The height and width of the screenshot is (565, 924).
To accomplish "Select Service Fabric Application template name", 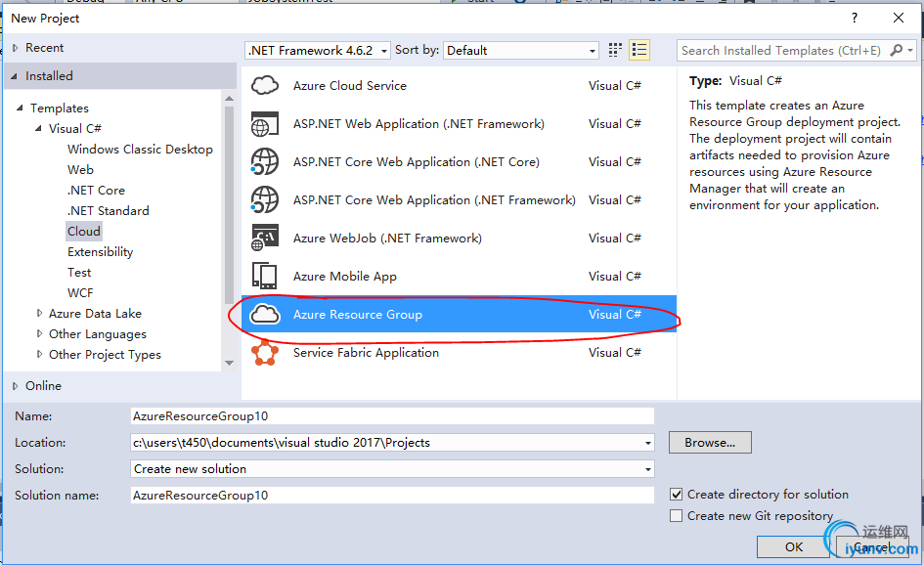I will coord(366,352).
